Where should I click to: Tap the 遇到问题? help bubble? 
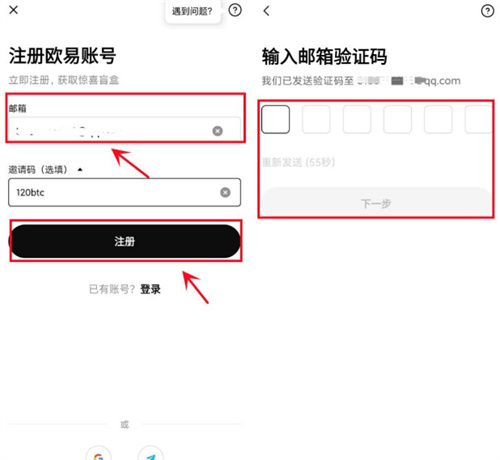coord(192,11)
